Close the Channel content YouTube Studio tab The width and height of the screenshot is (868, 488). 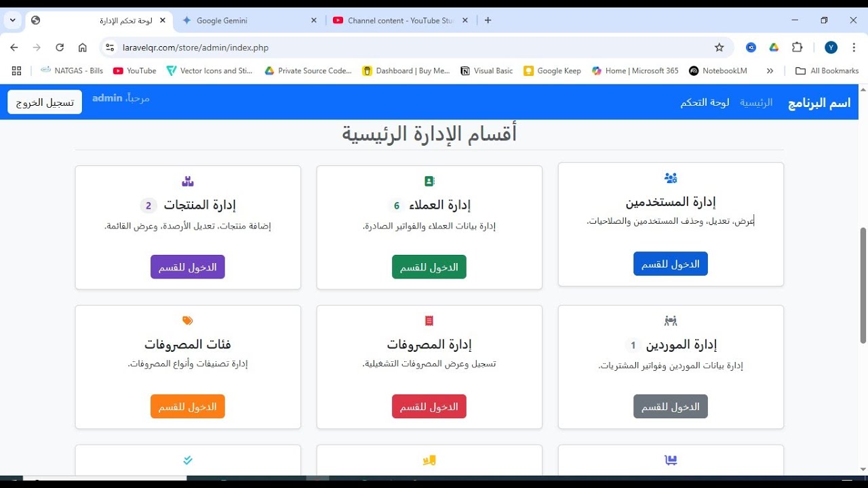pyautogui.click(x=465, y=20)
